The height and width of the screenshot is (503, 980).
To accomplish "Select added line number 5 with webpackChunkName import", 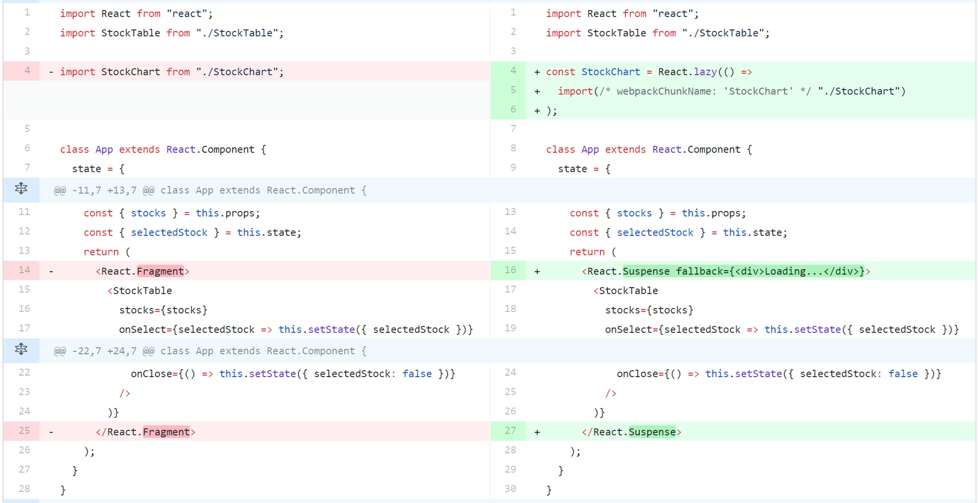I will (x=513, y=90).
